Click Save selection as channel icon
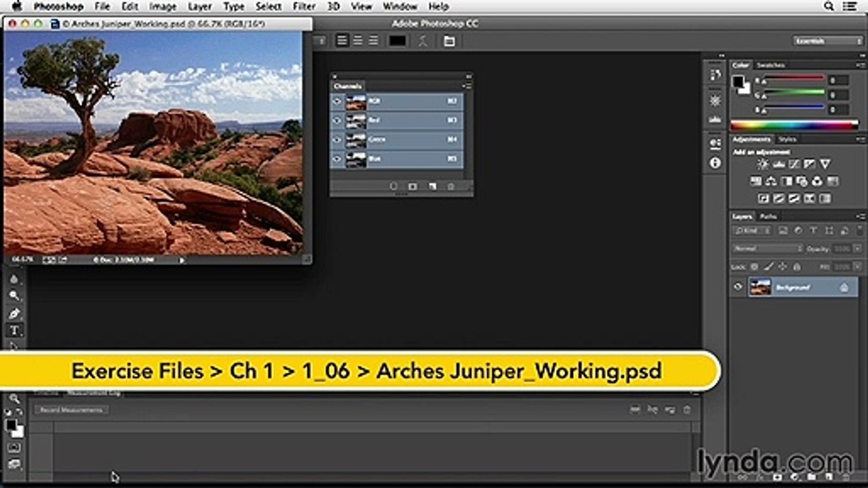868x488 pixels. [x=412, y=186]
